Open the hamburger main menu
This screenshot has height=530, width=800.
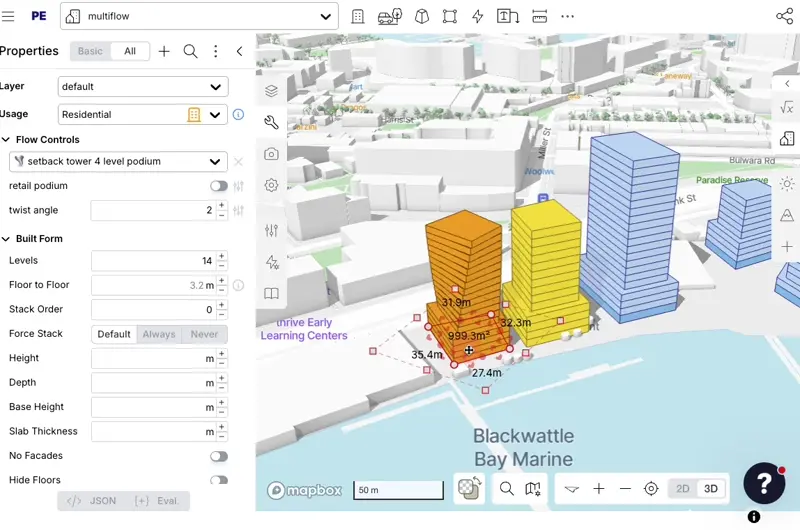(9, 16)
